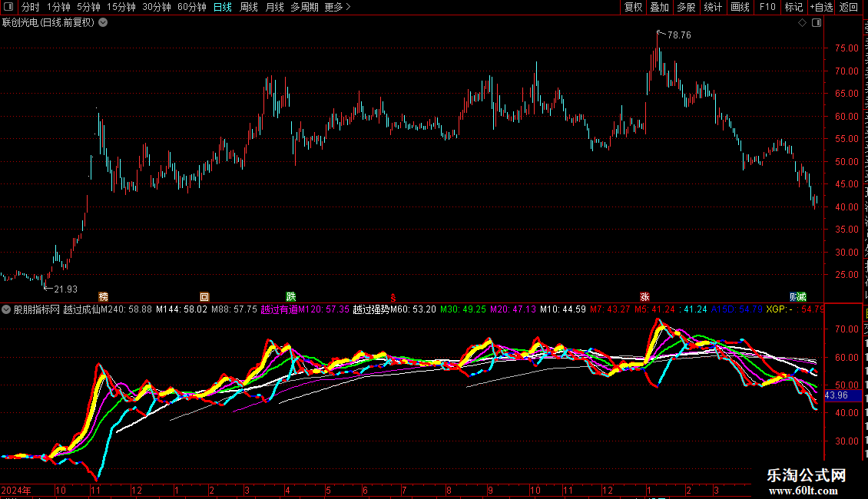Switch to the 周线 weekly chart
The width and height of the screenshot is (868, 499).
point(249,7)
